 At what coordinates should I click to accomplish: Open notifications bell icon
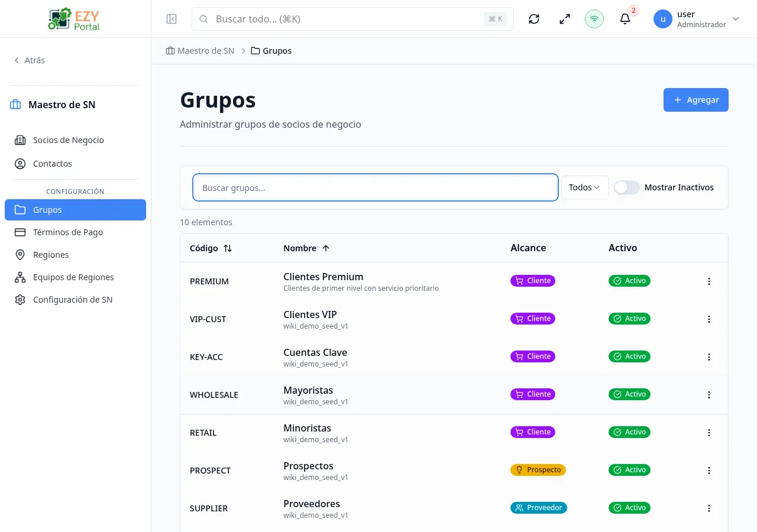[x=625, y=19]
